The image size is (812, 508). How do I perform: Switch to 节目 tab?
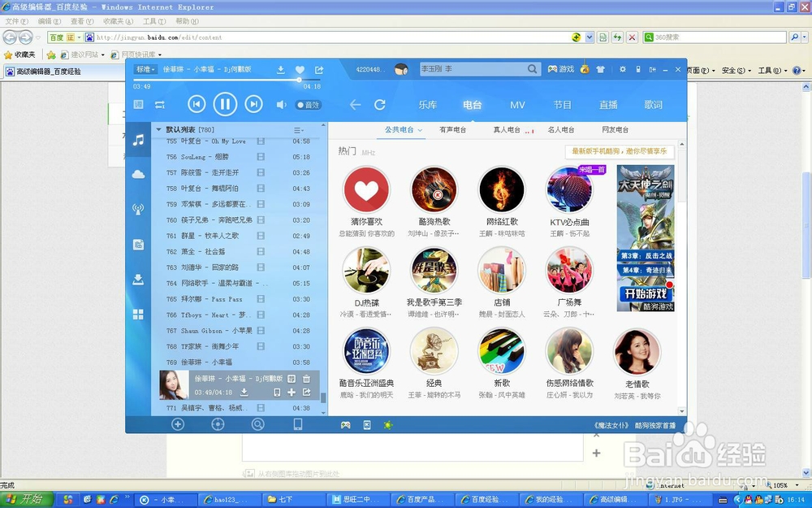click(x=563, y=105)
